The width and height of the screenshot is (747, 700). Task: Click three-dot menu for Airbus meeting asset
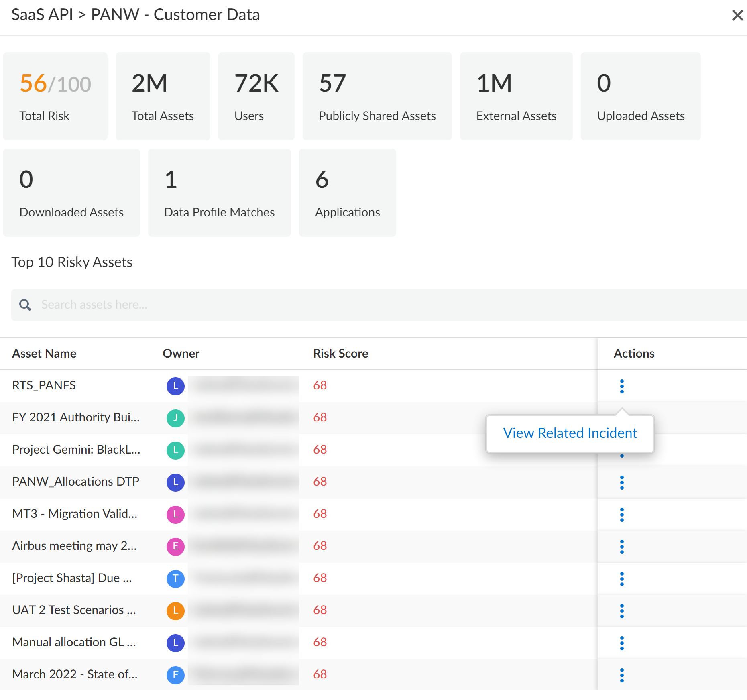[621, 547]
